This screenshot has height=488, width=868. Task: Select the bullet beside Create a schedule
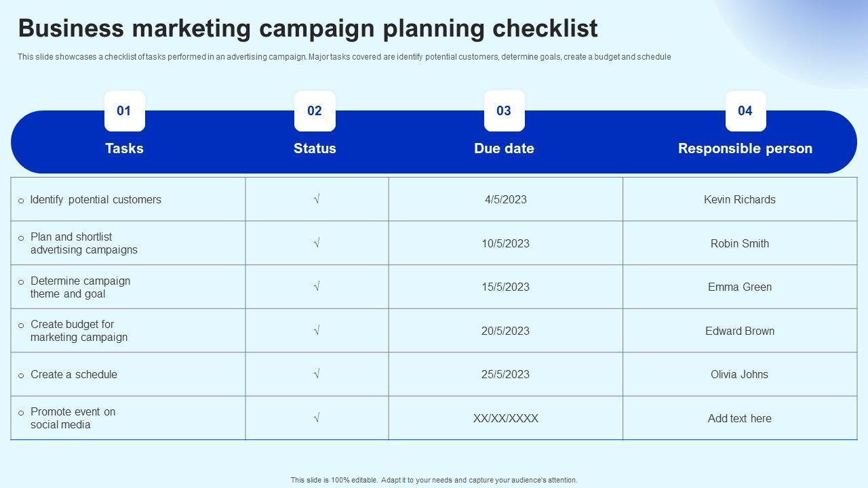[21, 375]
